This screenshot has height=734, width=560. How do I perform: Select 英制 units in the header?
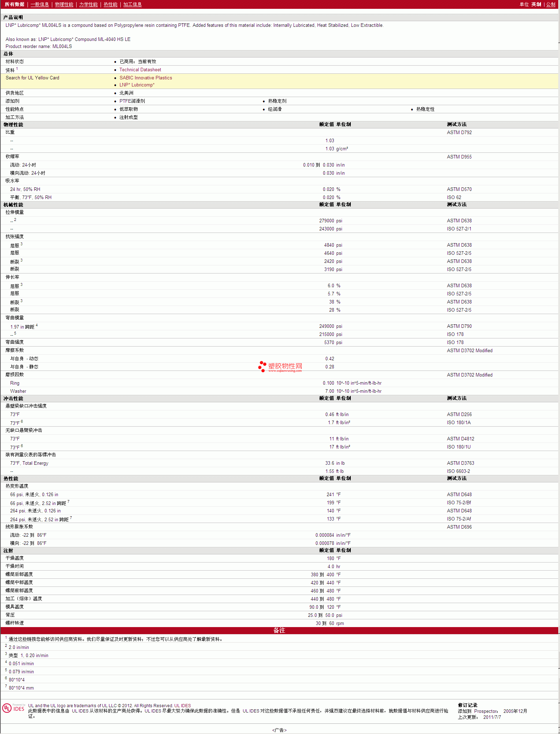point(536,5)
